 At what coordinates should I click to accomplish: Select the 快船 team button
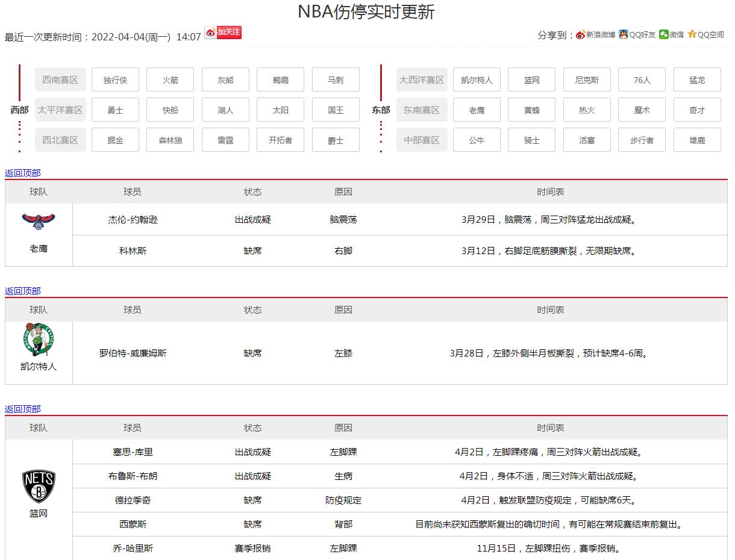pyautogui.click(x=170, y=110)
